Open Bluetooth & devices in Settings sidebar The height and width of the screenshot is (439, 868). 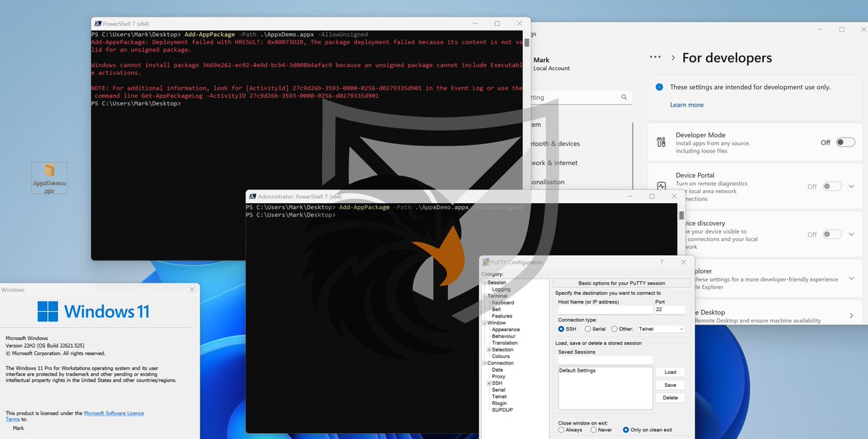click(555, 143)
